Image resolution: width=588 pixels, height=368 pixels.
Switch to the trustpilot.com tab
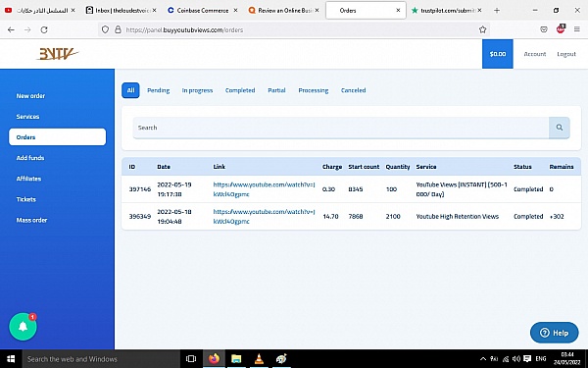(447, 11)
